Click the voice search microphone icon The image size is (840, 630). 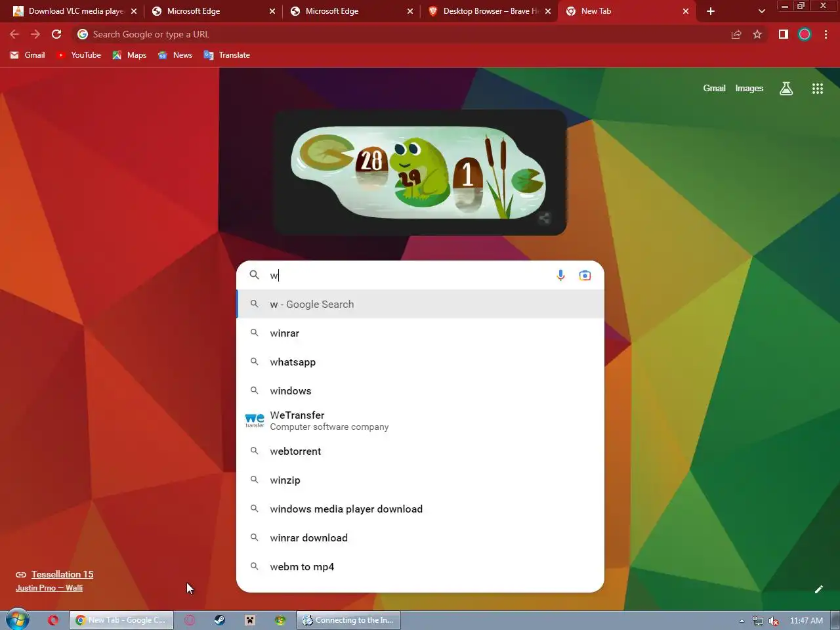pyautogui.click(x=560, y=276)
